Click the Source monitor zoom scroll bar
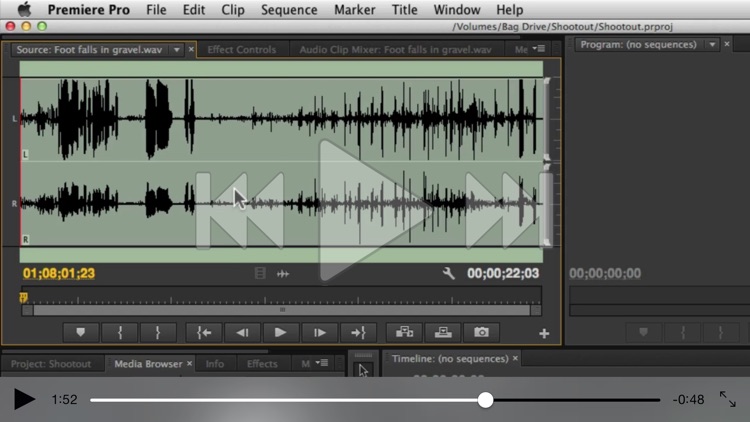The height and width of the screenshot is (422, 750). pyautogui.click(x=282, y=310)
